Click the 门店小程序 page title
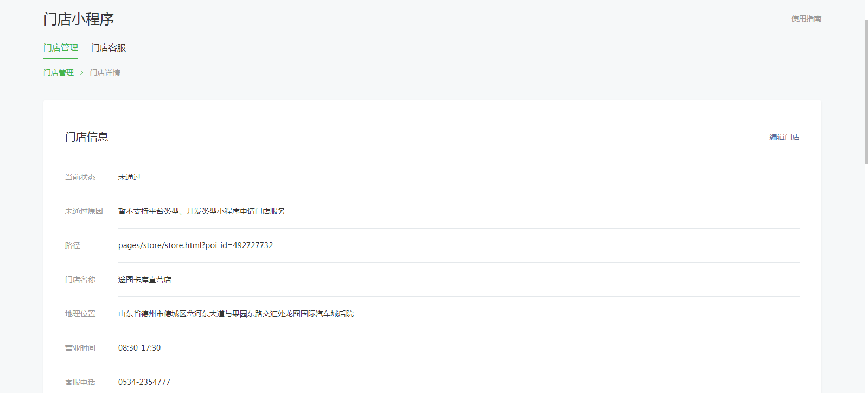This screenshot has width=868, height=393. [x=79, y=19]
